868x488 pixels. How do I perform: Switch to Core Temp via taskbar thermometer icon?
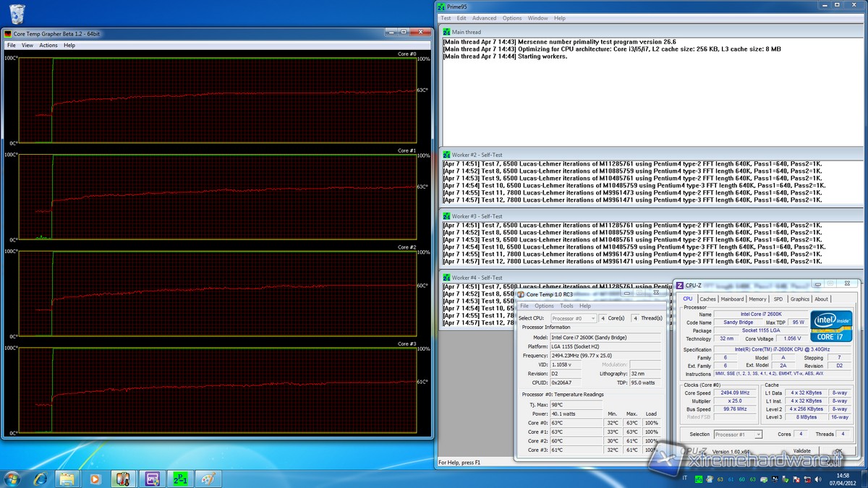pos(123,478)
